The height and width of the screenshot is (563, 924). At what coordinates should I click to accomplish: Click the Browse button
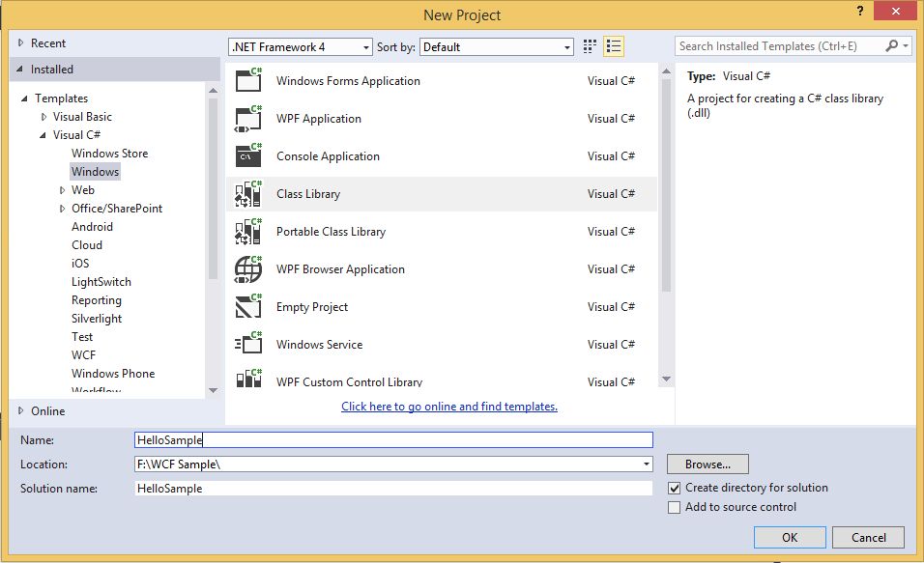(x=707, y=464)
